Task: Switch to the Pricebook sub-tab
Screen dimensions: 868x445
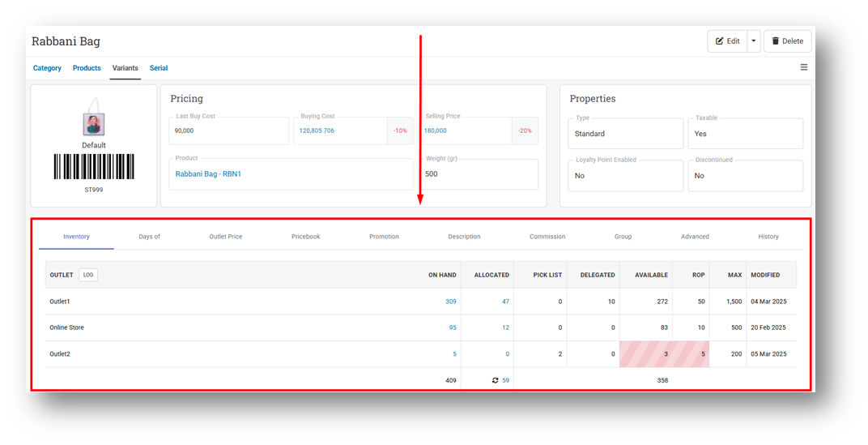Action: point(305,237)
